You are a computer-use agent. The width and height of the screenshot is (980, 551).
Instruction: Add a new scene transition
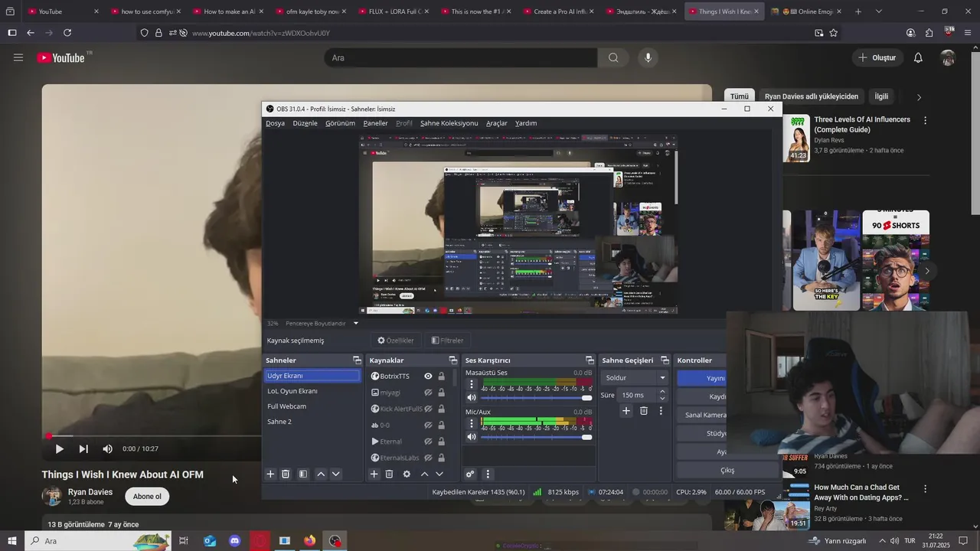click(626, 411)
